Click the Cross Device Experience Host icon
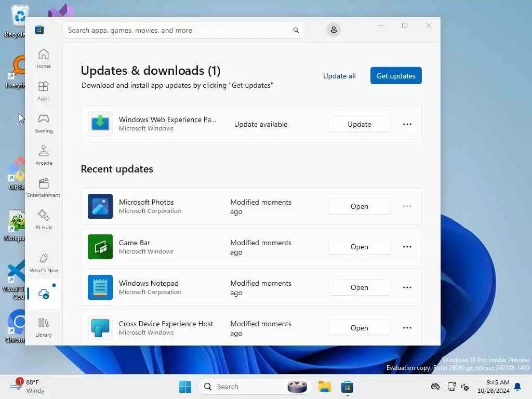The image size is (532, 399). click(100, 328)
